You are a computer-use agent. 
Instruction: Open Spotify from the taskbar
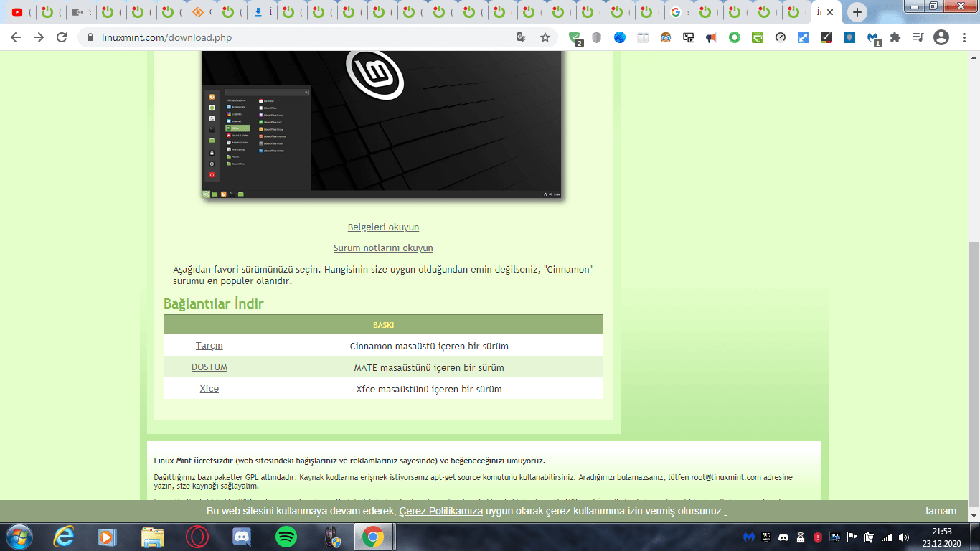tap(286, 537)
